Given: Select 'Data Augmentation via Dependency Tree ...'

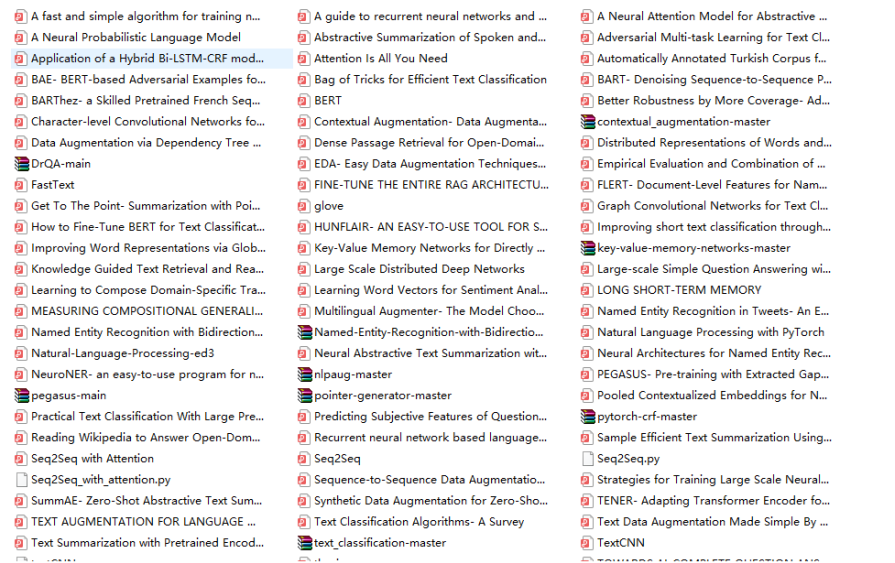Looking at the screenshot, I should coord(146,143).
